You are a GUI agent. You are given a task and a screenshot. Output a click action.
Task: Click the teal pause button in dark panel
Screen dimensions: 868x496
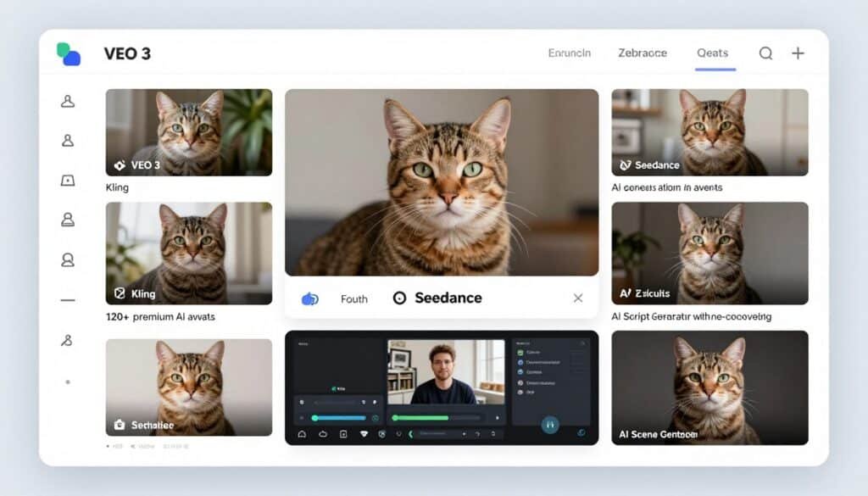(550, 425)
